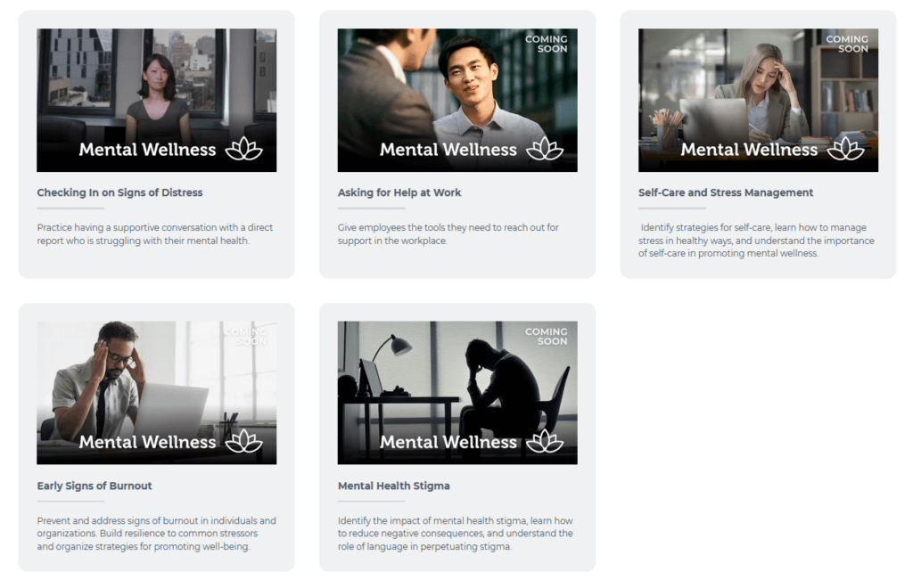
Task: Click the 'Asking for Help at Work' title
Action: [x=399, y=192]
